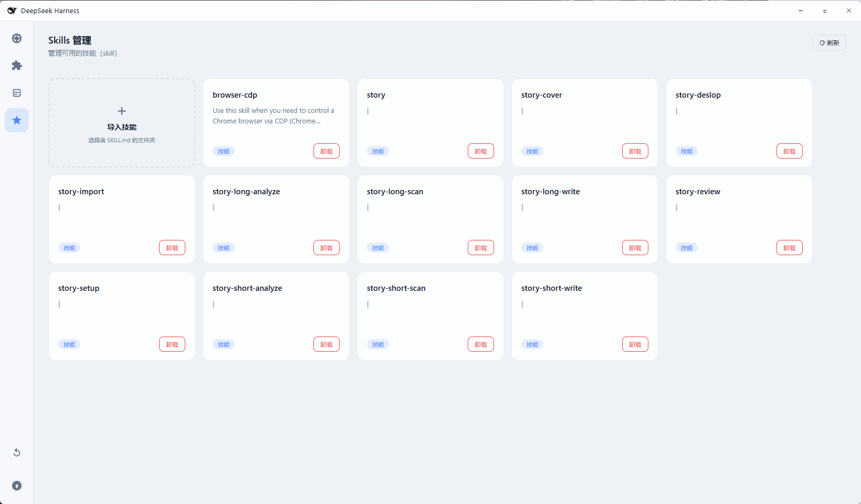Click the Skills 管理 page heading

click(70, 40)
